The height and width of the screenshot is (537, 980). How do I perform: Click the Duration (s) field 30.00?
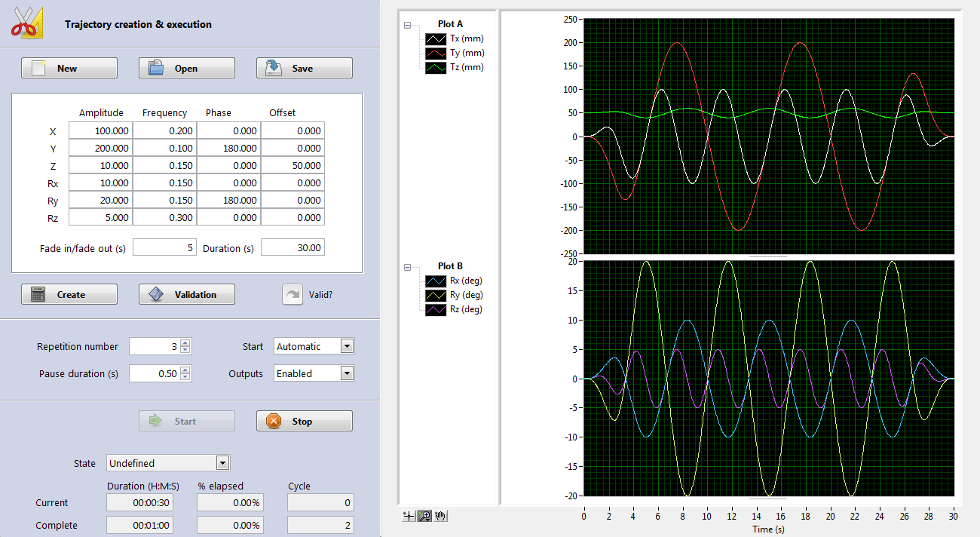292,247
